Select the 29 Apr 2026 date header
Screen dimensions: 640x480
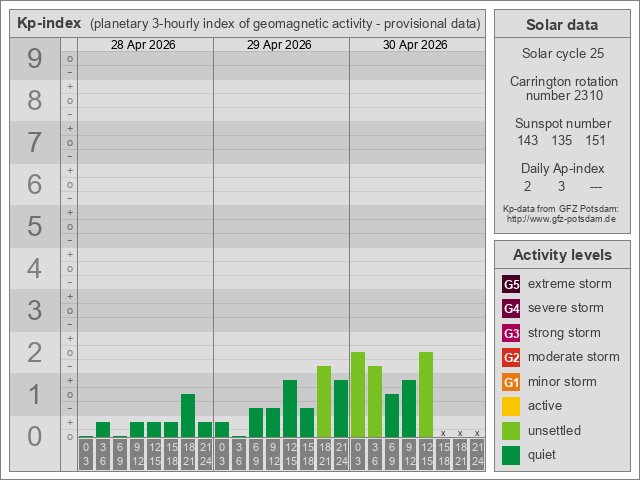[x=280, y=45]
